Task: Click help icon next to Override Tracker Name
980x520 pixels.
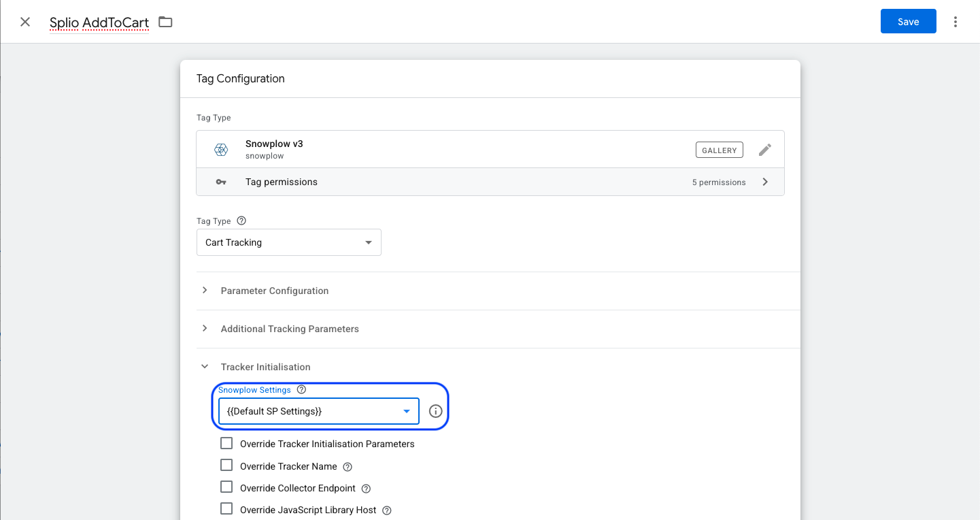Action: (x=348, y=467)
